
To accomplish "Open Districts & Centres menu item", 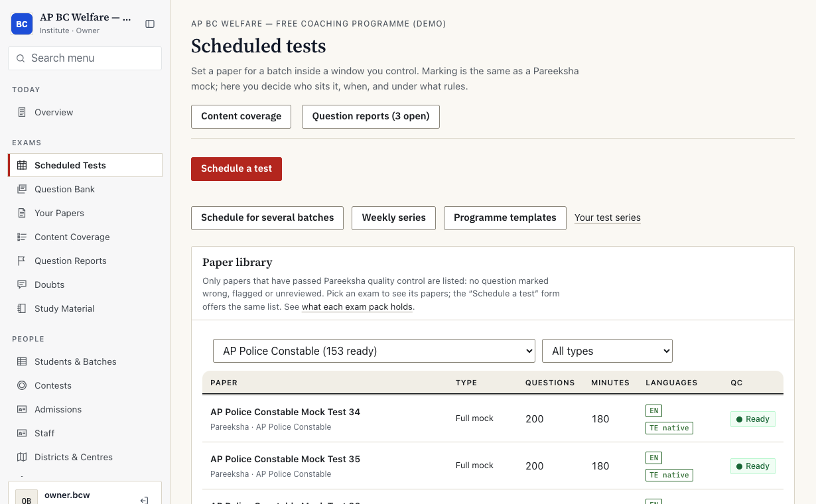I will click(85, 457).
